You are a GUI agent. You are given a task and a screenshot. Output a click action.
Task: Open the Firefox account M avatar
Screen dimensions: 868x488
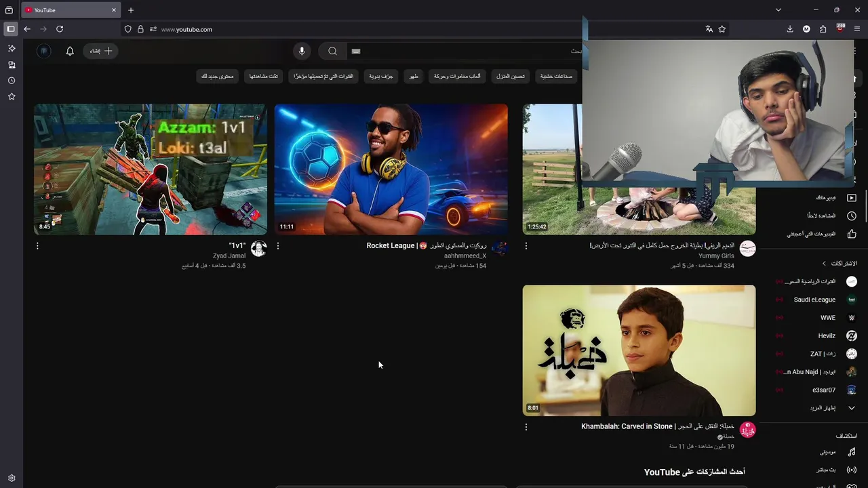(806, 29)
